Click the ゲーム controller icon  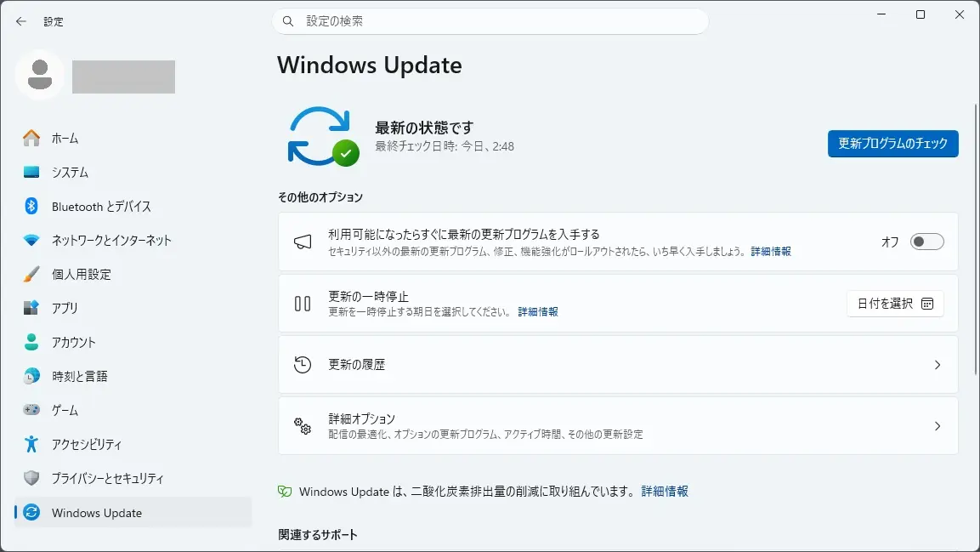(x=31, y=410)
